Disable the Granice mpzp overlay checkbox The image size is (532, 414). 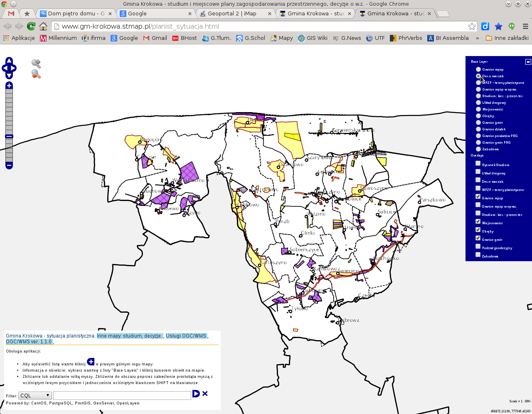[x=478, y=196]
